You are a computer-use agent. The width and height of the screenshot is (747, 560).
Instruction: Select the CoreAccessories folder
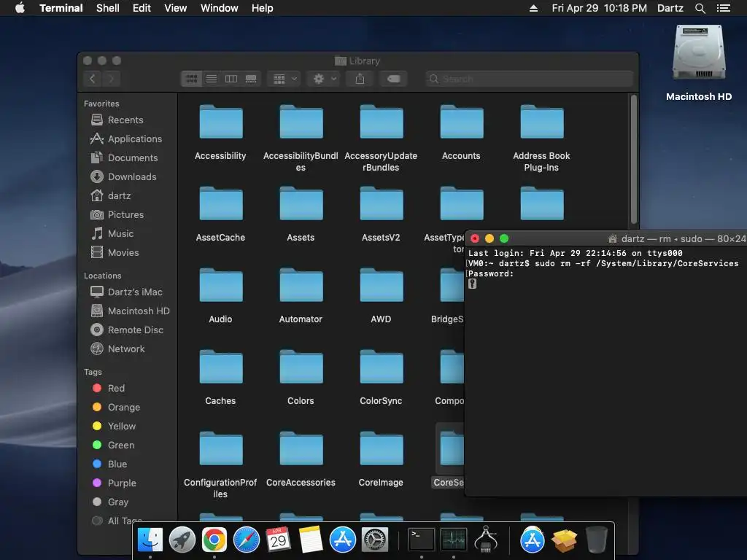click(x=301, y=449)
